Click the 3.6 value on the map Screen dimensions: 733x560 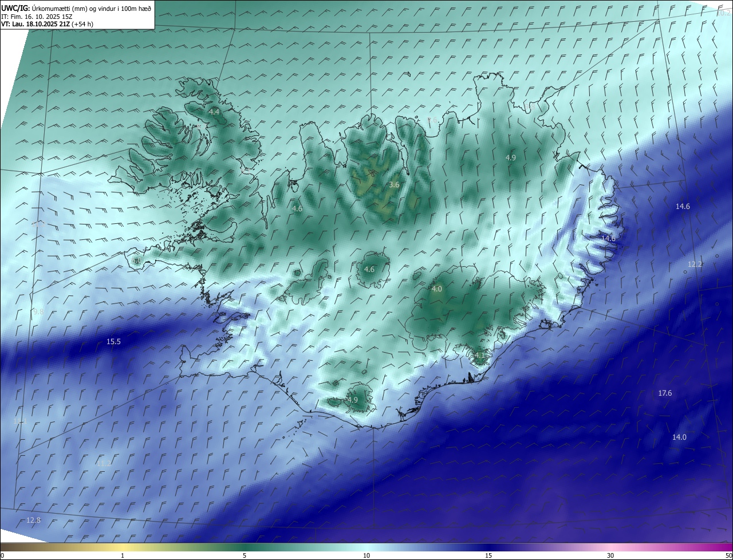pos(394,184)
